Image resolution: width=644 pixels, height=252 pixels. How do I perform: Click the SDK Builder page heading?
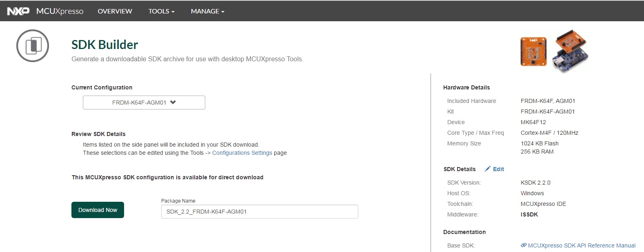pos(105,45)
